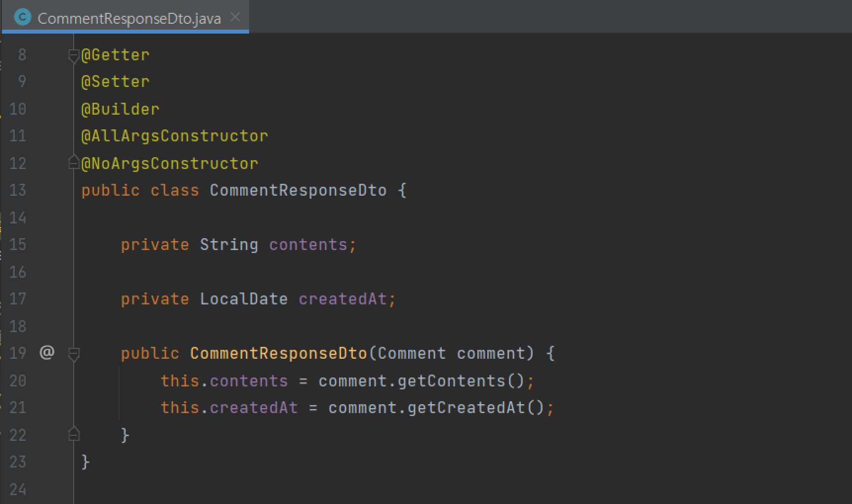Close the CommentResponseDto.java tab
This screenshot has height=504, width=852.
(236, 17)
